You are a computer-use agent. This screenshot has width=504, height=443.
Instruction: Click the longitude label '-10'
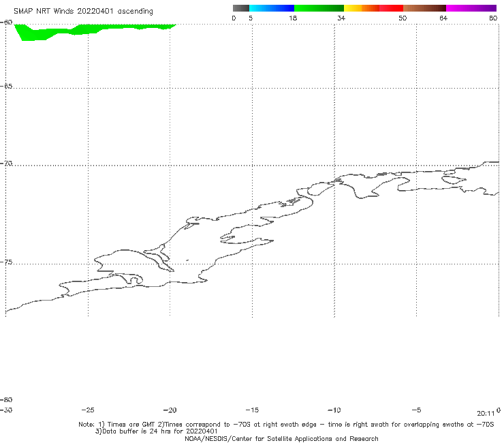point(334,410)
